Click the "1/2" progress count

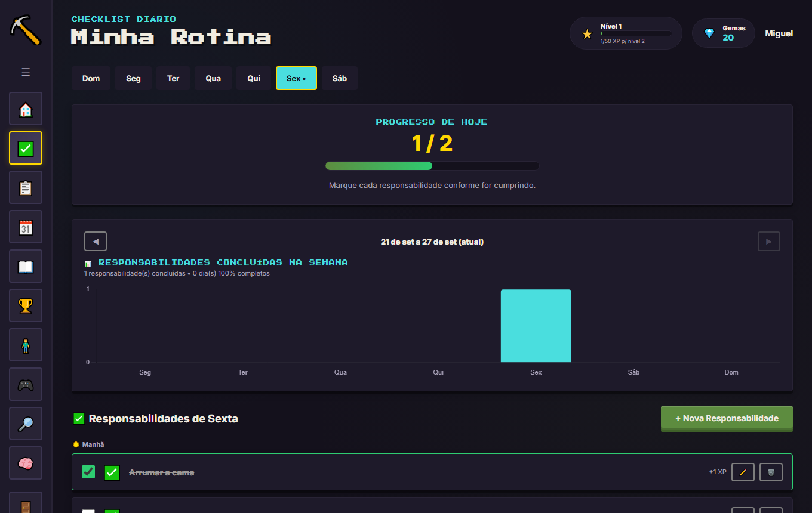coord(432,143)
